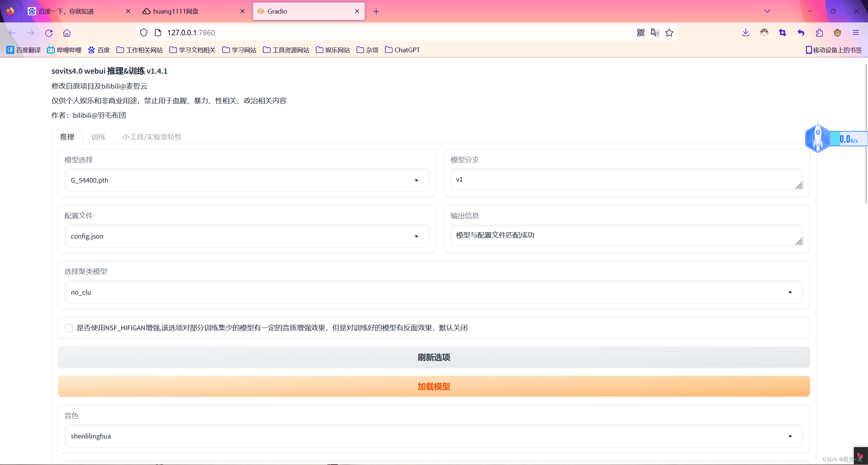Open the 哔哩哔哩 bookmark
The width and height of the screenshot is (868, 465).
64,50
